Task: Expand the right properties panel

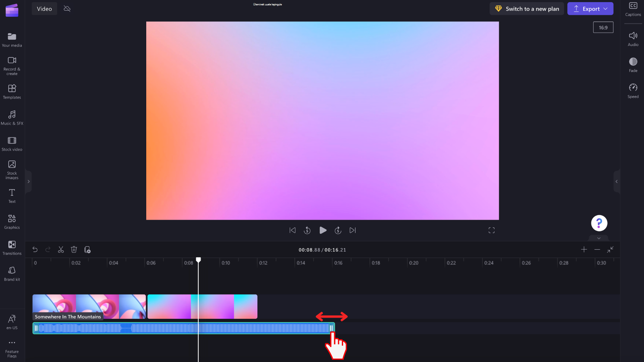Action: [x=616, y=182]
